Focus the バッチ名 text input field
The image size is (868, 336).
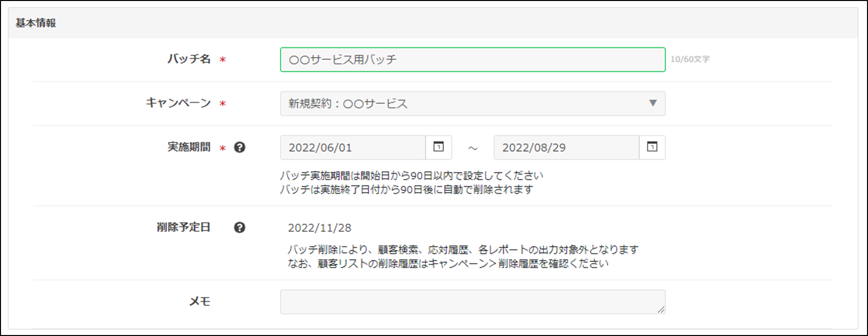pyautogui.click(x=472, y=60)
